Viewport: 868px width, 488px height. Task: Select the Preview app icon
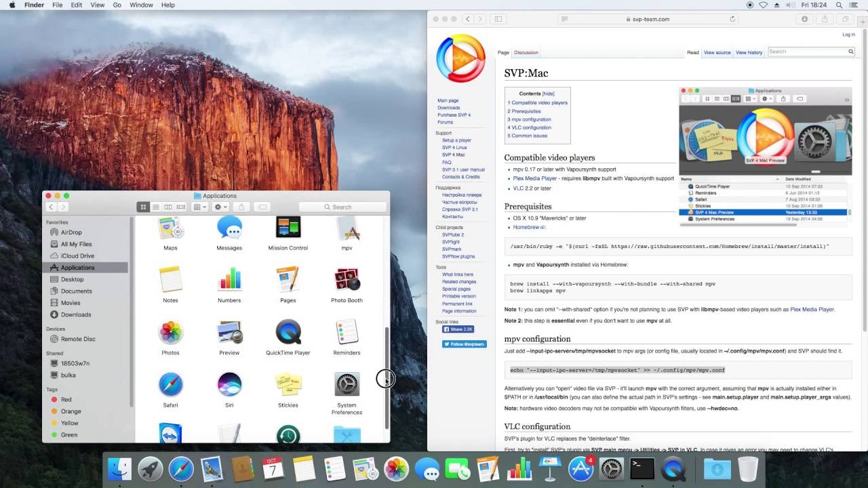229,332
